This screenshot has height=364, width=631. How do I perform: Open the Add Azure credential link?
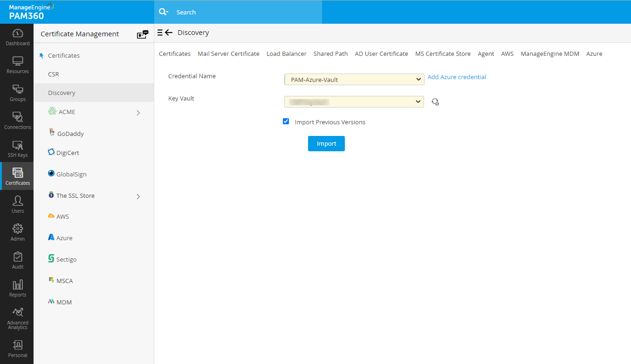(x=456, y=76)
